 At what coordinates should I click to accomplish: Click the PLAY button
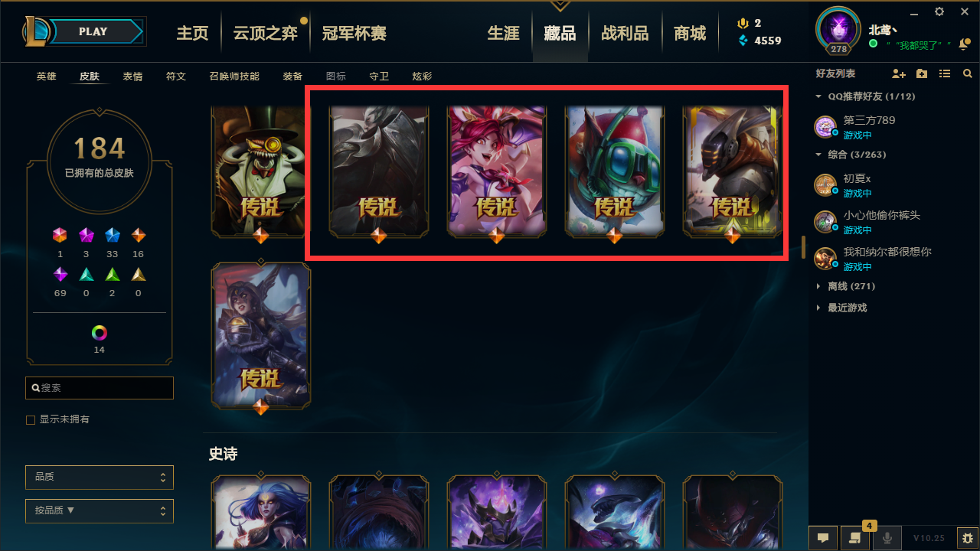93,31
